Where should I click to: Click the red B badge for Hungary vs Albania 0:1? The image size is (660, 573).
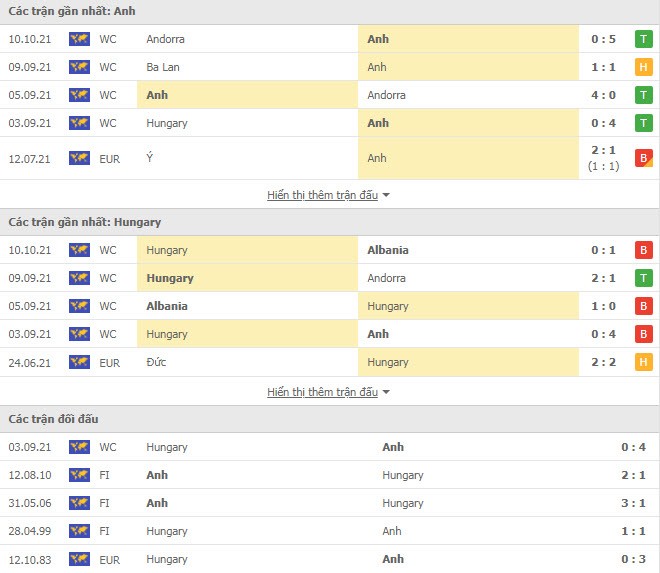click(x=643, y=250)
